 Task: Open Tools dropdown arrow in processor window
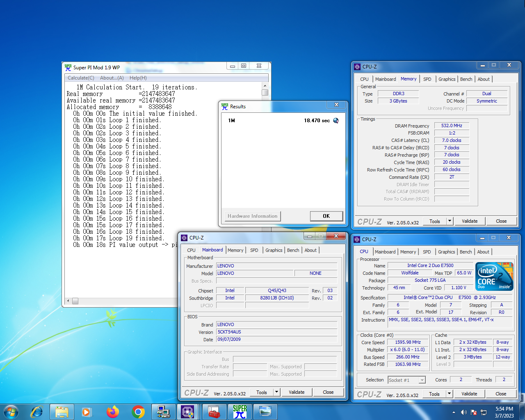tap(449, 394)
